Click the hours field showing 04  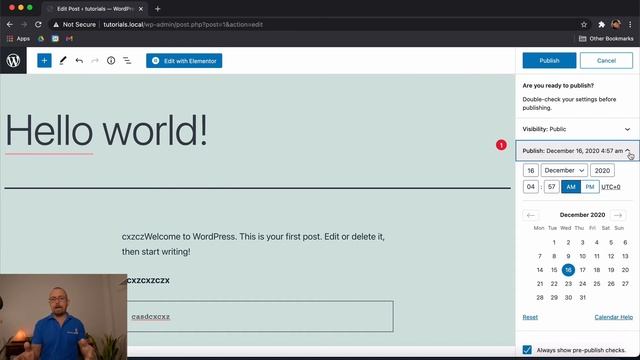pos(531,187)
